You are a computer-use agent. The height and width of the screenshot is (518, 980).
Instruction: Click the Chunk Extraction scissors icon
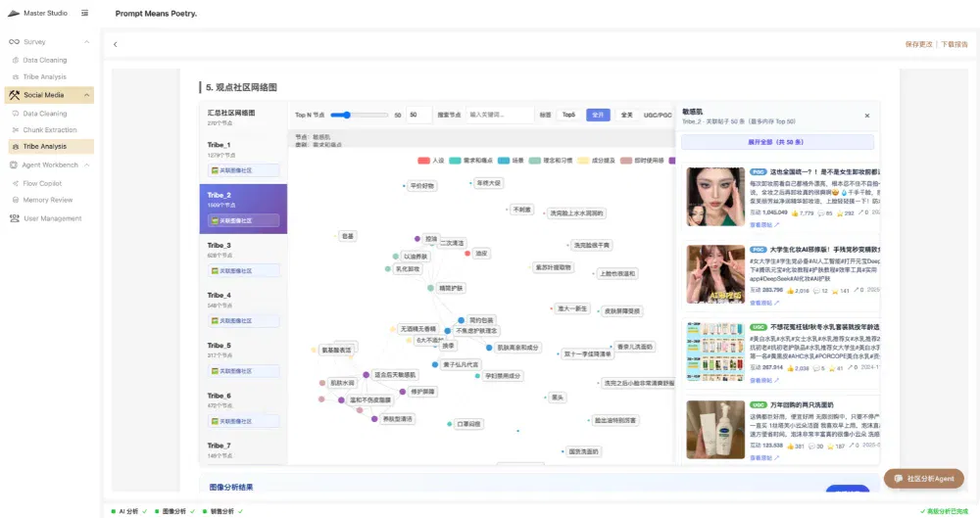[x=16, y=130]
